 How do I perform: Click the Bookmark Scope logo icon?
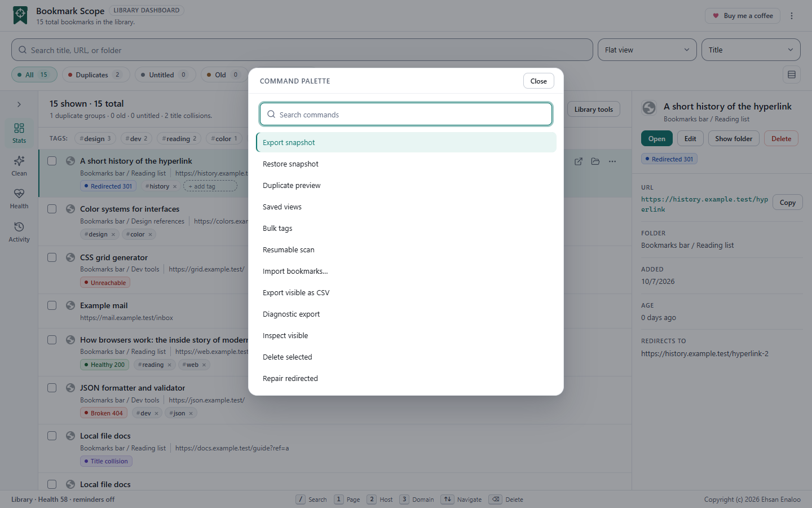coord(20,15)
